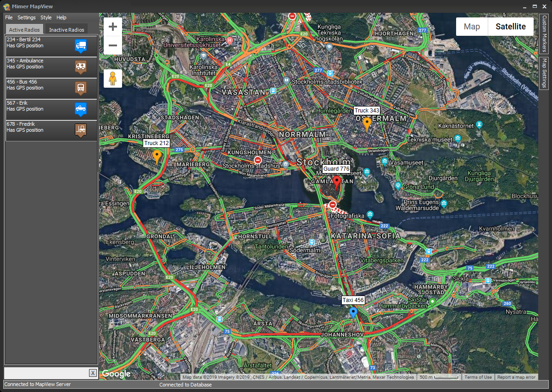Zoom in with the plus button
This screenshot has height=392, width=552.
[x=113, y=27]
